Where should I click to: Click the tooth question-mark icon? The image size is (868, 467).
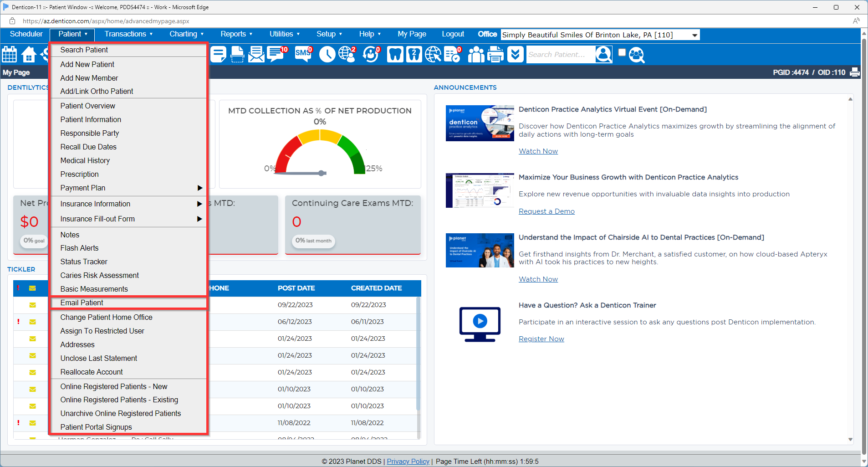pos(414,55)
